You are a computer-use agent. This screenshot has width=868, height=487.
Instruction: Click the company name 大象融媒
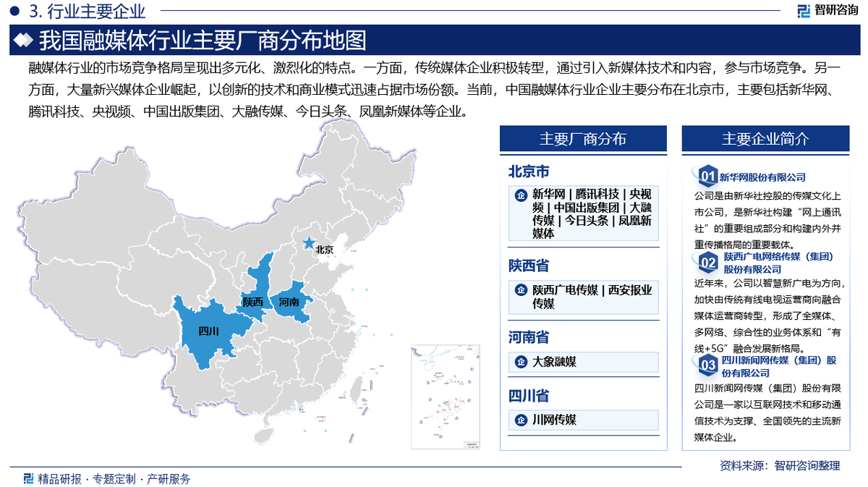(555, 363)
